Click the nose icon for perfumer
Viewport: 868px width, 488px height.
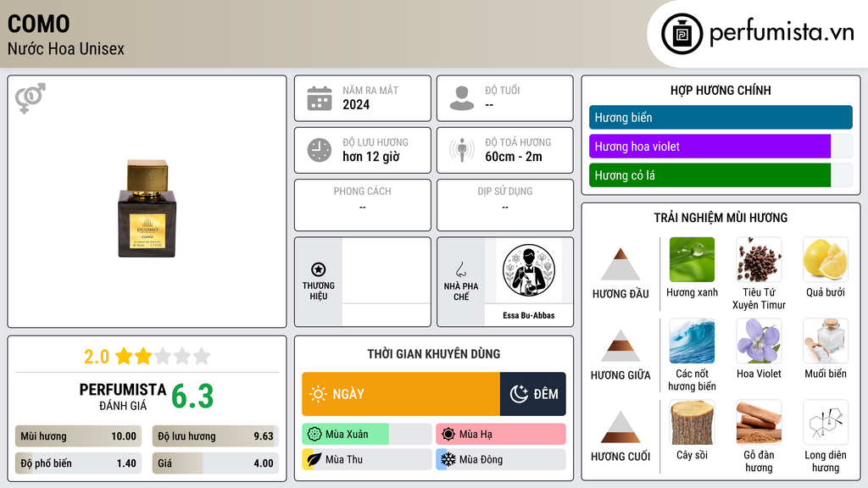pyautogui.click(x=460, y=269)
